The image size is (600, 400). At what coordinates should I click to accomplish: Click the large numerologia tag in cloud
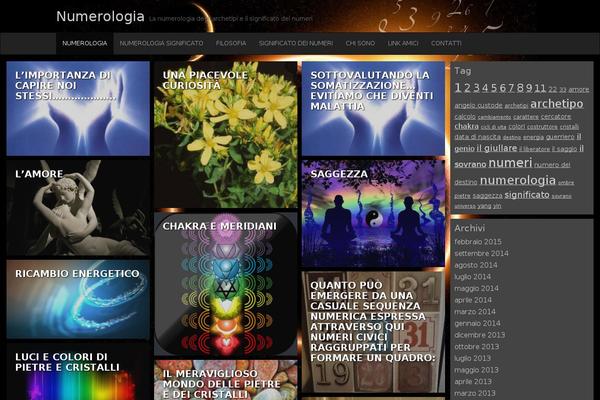pyautogui.click(x=518, y=180)
